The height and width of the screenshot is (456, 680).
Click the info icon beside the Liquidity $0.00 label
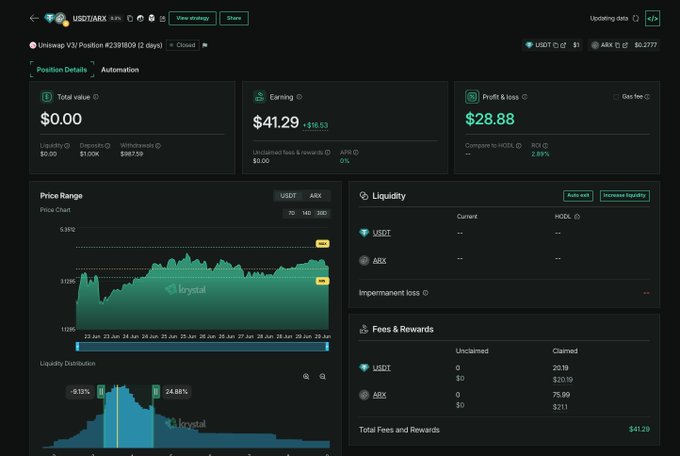tap(67, 146)
